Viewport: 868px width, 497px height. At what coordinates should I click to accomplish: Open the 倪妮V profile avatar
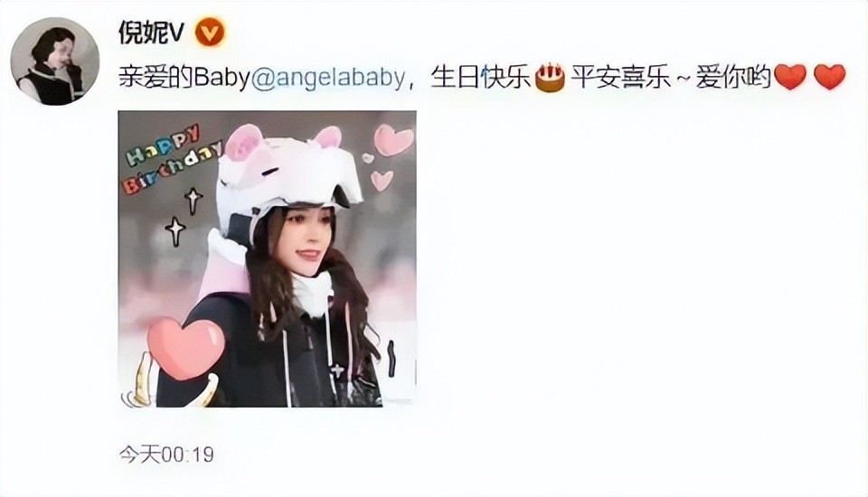55,61
